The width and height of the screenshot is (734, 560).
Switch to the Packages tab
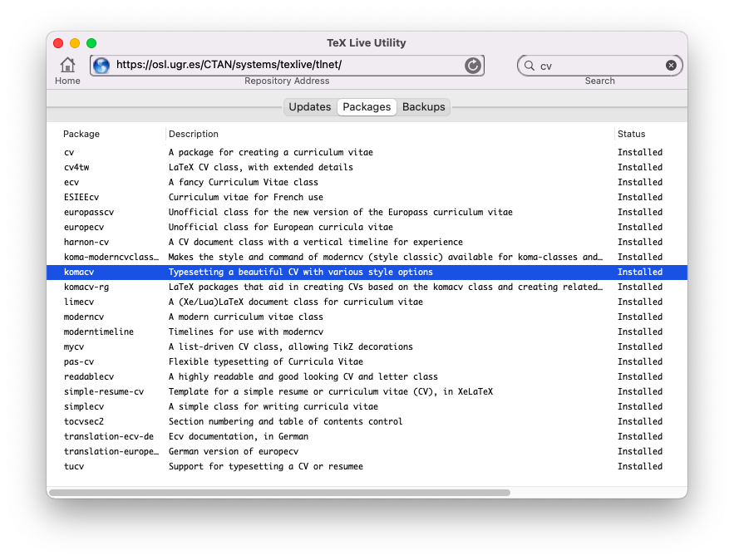(367, 106)
